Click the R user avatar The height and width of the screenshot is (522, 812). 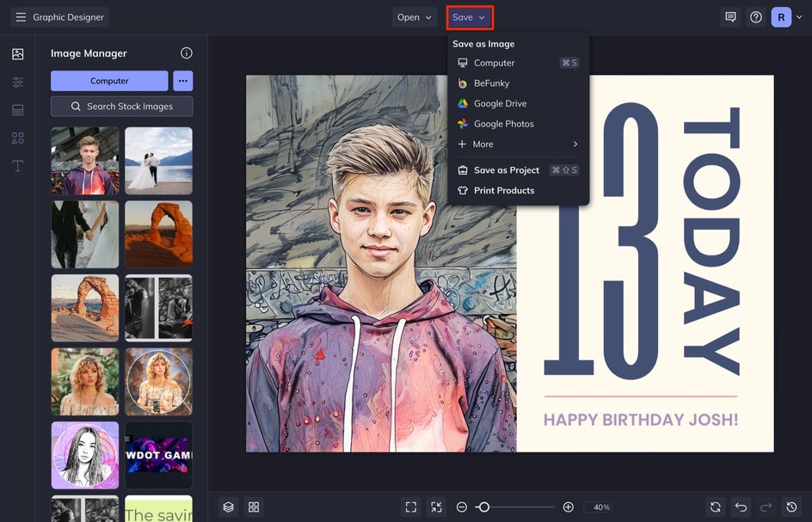(781, 17)
